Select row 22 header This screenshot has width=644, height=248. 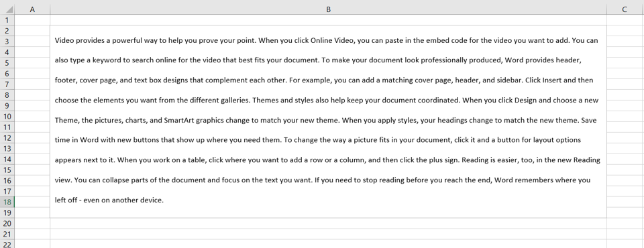click(x=7, y=243)
